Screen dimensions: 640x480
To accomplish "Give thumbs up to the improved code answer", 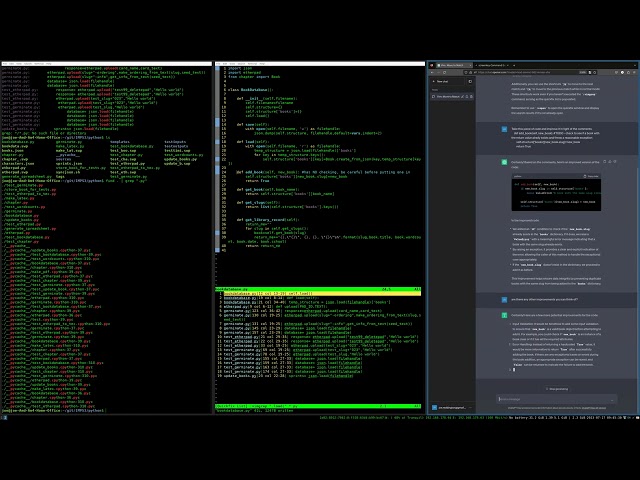I will tap(610, 162).
